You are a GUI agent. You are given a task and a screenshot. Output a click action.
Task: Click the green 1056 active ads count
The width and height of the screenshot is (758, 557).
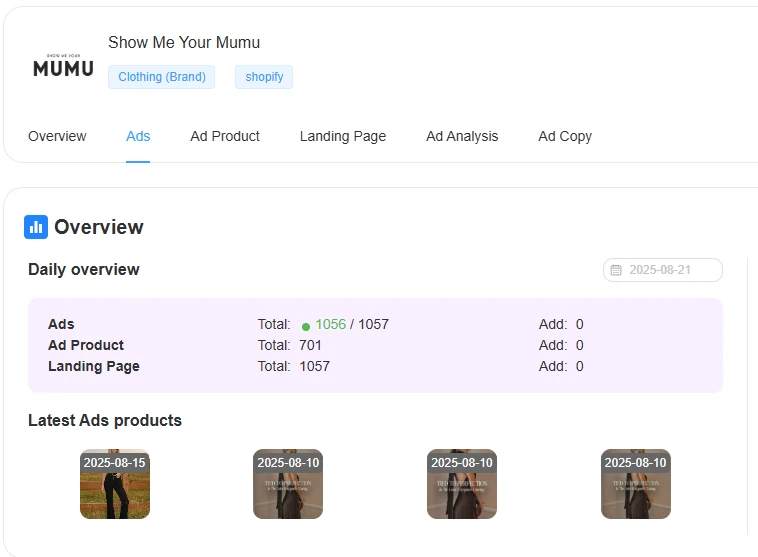(331, 324)
